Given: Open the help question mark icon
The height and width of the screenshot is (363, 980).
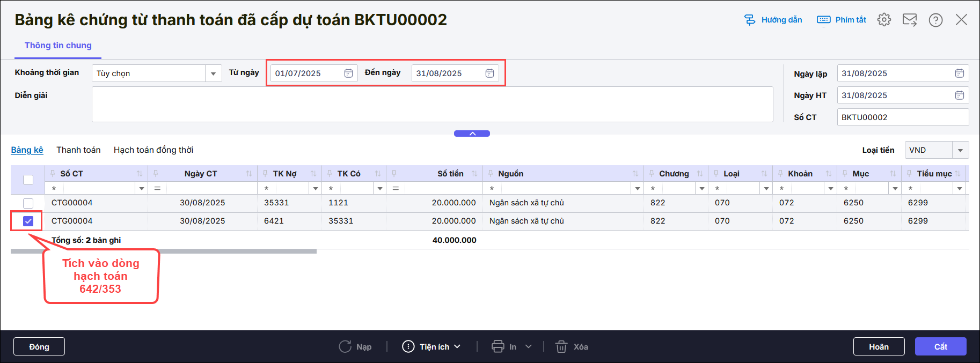Looking at the screenshot, I should (x=935, y=20).
